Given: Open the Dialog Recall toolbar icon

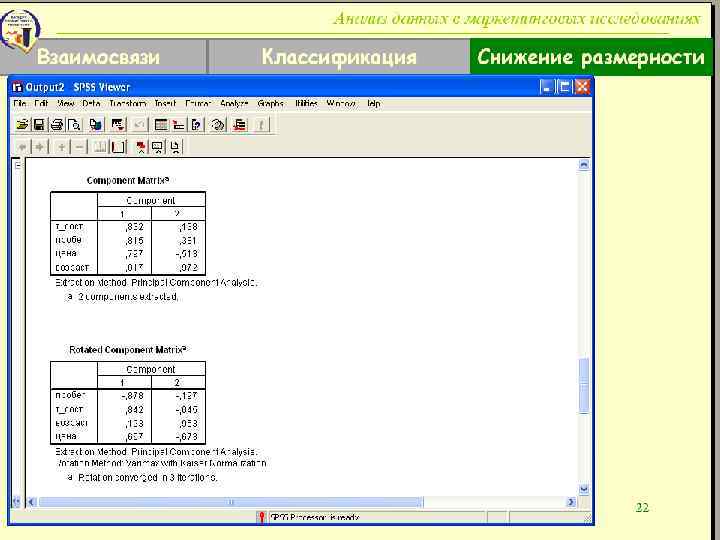Looking at the screenshot, I should click(x=118, y=124).
